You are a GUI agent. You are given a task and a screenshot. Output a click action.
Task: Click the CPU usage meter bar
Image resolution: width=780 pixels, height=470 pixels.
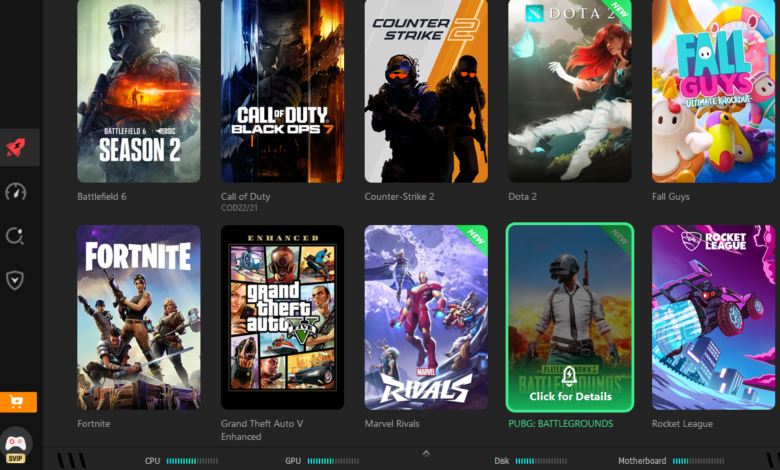[x=192, y=461]
